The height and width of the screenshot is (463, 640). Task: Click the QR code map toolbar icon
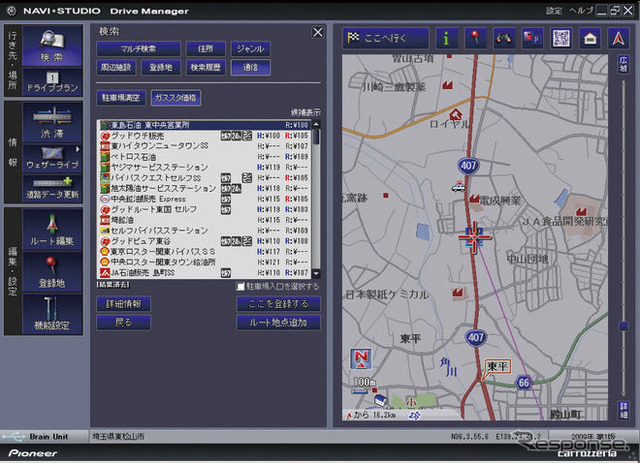click(561, 39)
